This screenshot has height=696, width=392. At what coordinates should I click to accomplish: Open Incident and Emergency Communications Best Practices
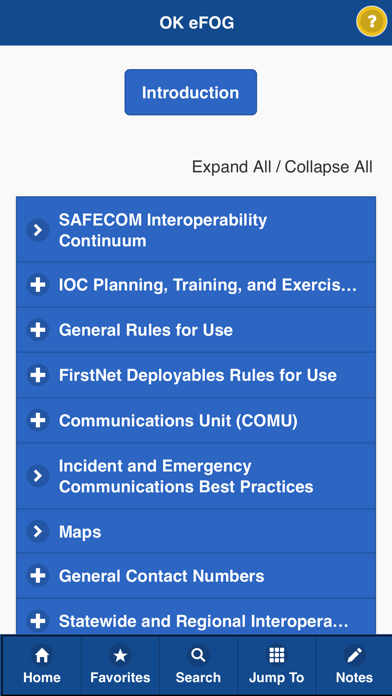(x=196, y=476)
